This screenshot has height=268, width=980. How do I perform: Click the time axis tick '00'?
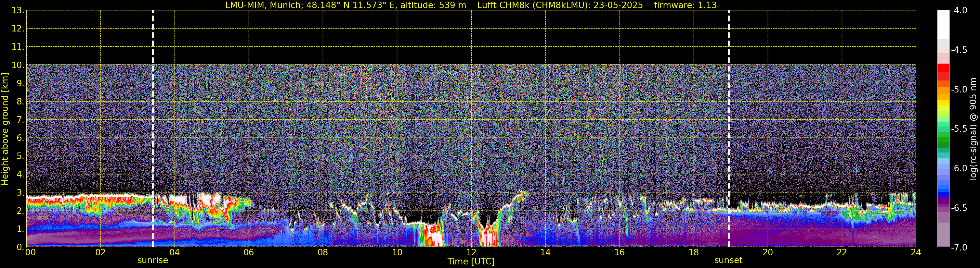click(31, 252)
